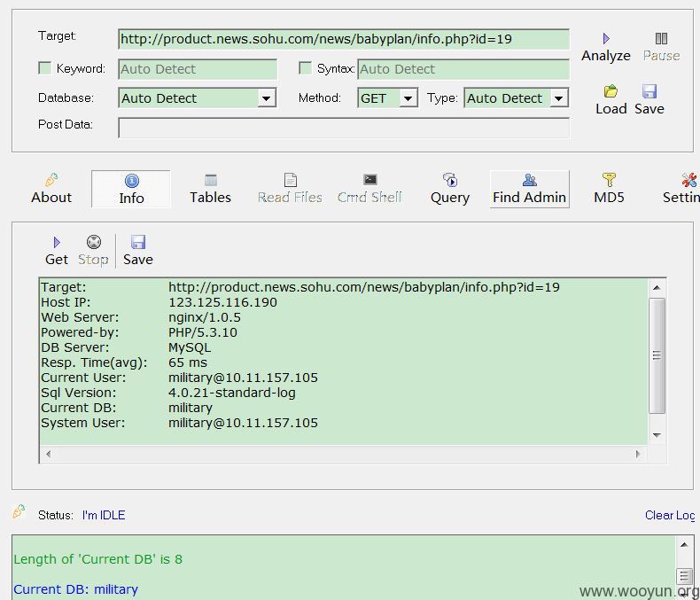
Task: Click the Target URL in info panel
Action: tap(364, 287)
